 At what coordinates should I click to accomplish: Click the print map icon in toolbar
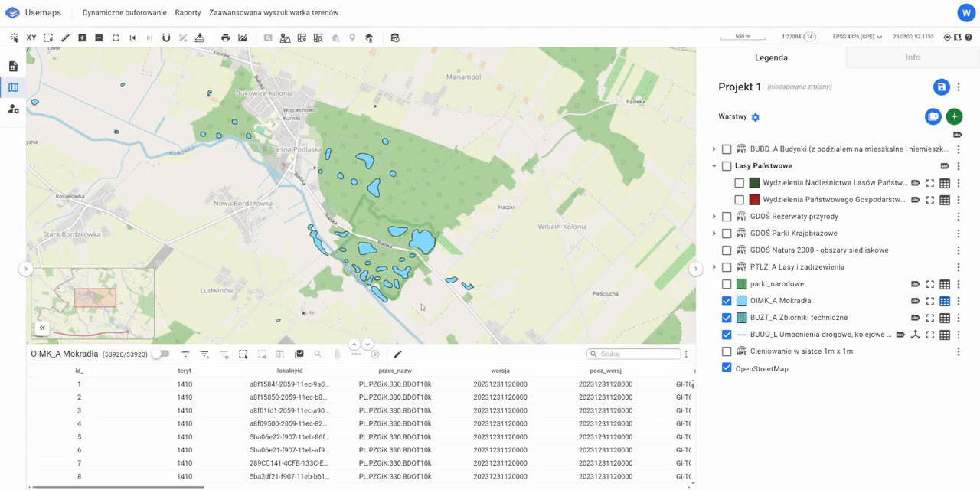pyautogui.click(x=225, y=38)
